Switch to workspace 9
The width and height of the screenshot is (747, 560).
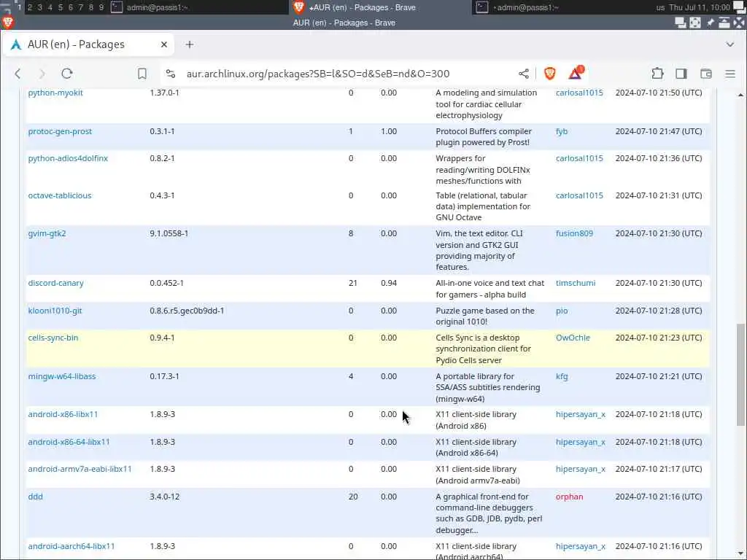coord(101,7)
